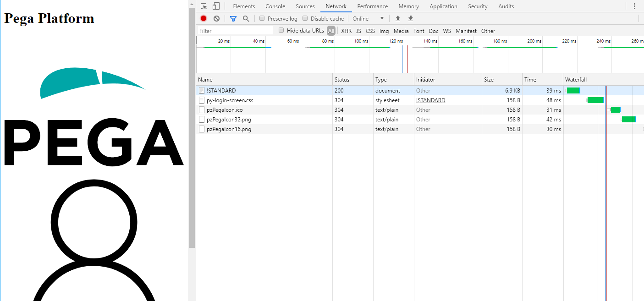The image size is (644, 301).
Task: Click the green waterfall bar for !STANDARD
Action: point(573,91)
